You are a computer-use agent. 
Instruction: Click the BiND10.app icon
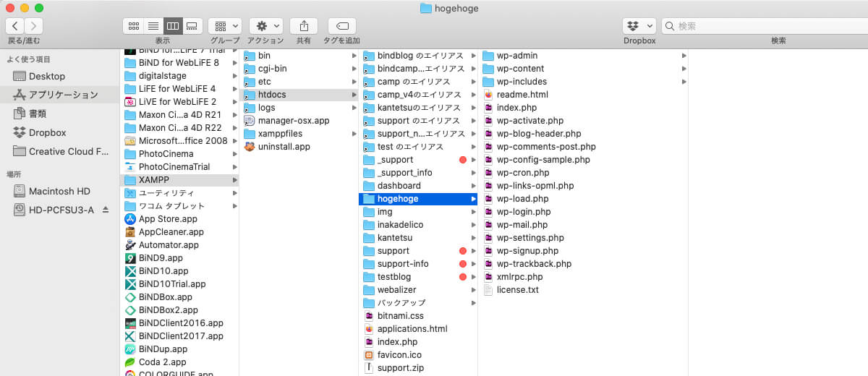pyautogui.click(x=130, y=271)
